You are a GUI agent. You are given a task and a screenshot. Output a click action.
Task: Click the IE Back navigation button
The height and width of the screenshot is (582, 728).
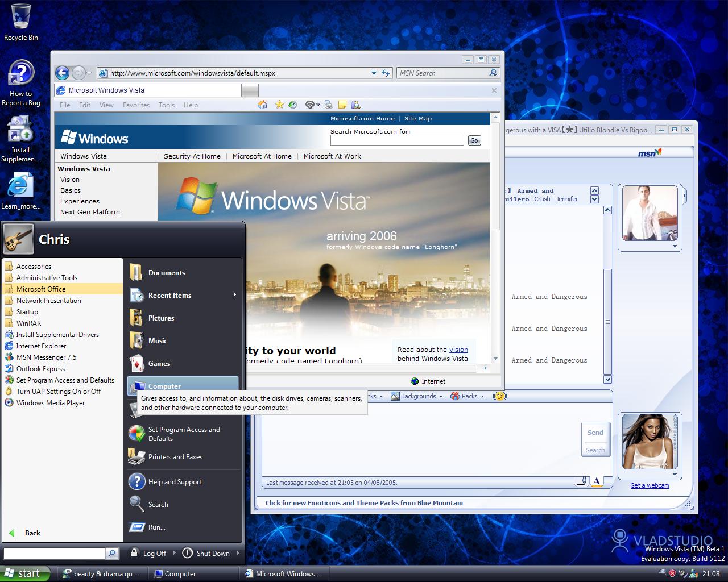(63, 73)
